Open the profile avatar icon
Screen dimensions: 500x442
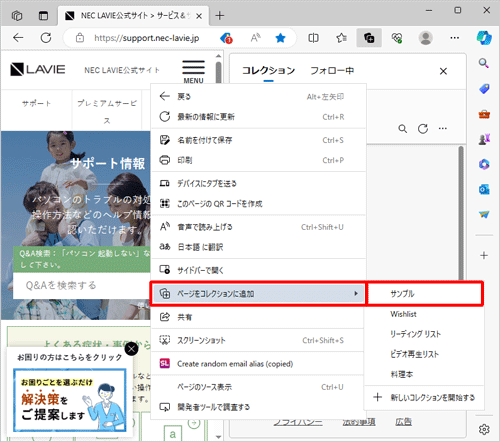(x=426, y=38)
